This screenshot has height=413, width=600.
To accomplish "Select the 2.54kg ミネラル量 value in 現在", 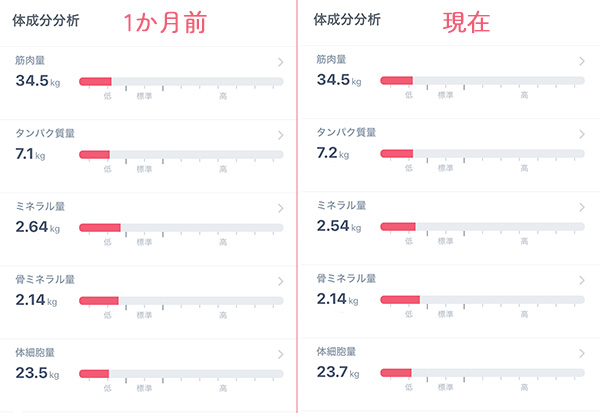I will pos(339,226).
